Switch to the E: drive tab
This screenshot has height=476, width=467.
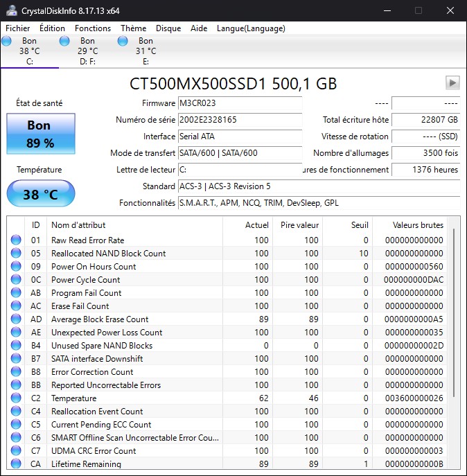click(x=146, y=51)
